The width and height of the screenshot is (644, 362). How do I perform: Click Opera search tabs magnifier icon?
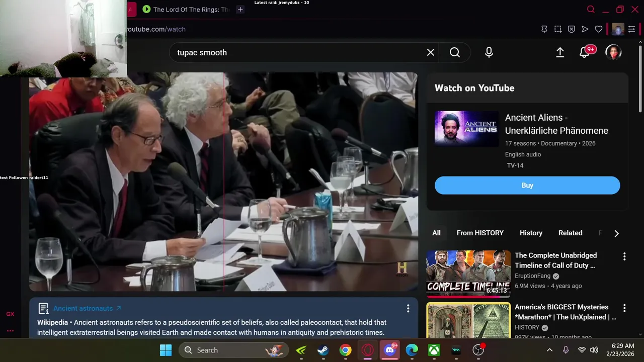pos(591,9)
